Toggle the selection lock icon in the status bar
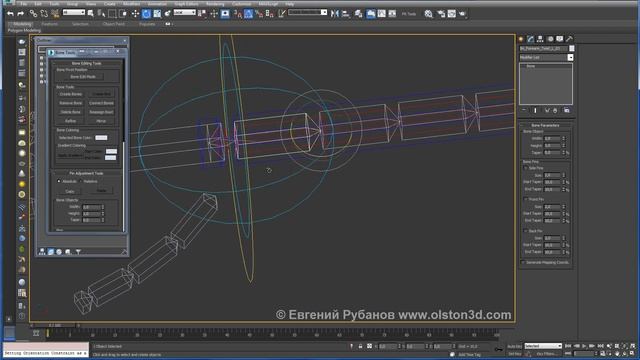This screenshot has height=360, width=640. (x=360, y=346)
